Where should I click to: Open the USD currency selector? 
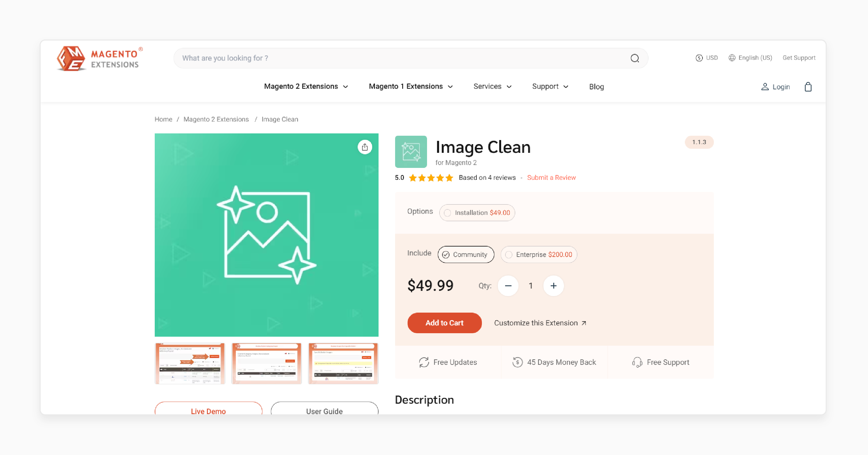pos(707,58)
